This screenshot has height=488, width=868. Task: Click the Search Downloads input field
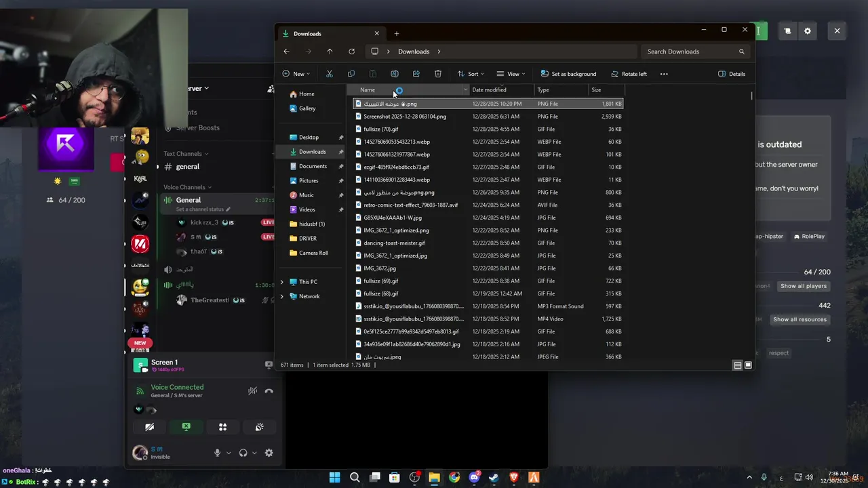click(x=695, y=52)
